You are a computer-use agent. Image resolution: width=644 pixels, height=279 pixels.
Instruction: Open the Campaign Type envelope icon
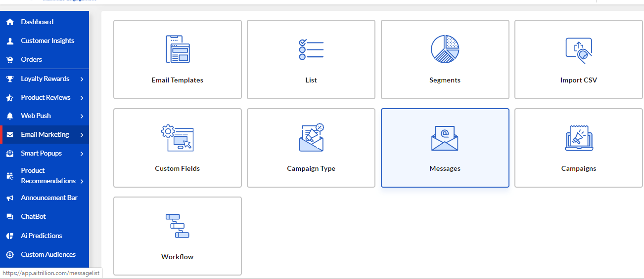coord(311,137)
